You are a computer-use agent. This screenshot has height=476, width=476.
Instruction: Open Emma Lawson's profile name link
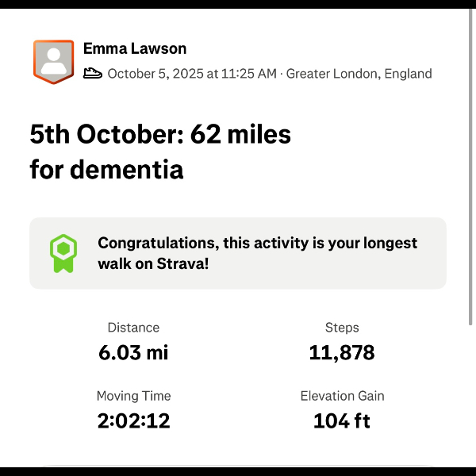[x=135, y=49]
